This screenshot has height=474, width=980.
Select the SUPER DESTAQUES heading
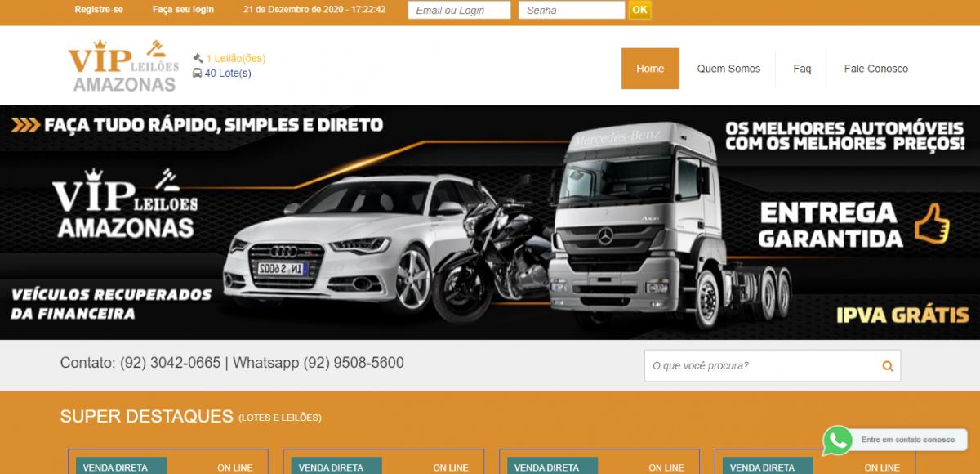point(147,416)
